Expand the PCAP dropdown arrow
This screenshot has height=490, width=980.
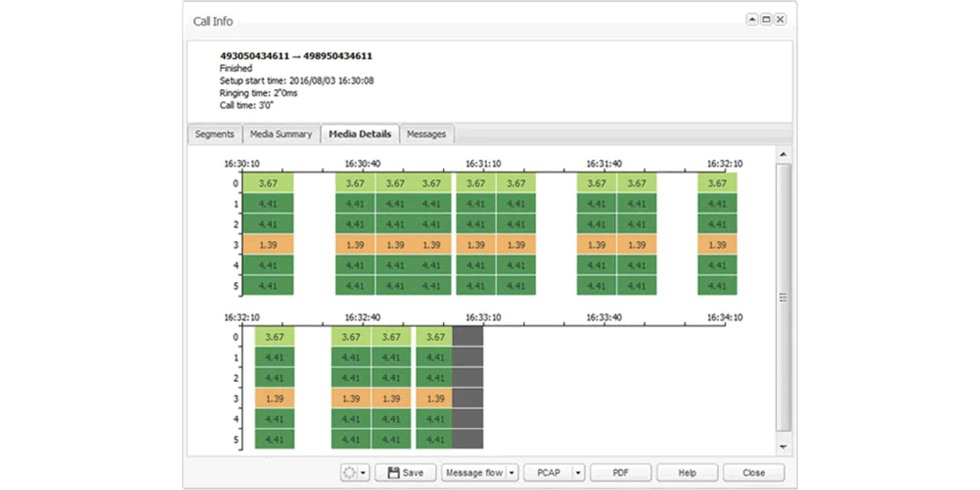click(577, 473)
